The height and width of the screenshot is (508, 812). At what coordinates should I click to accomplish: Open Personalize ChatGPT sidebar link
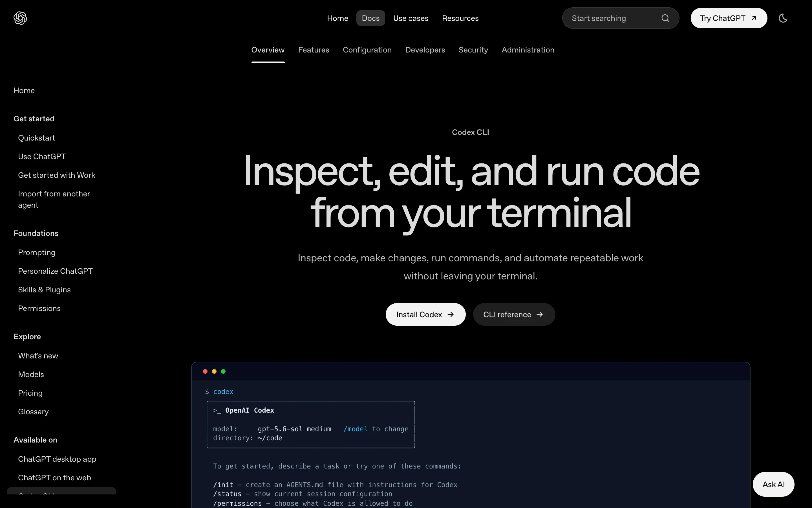click(x=55, y=271)
